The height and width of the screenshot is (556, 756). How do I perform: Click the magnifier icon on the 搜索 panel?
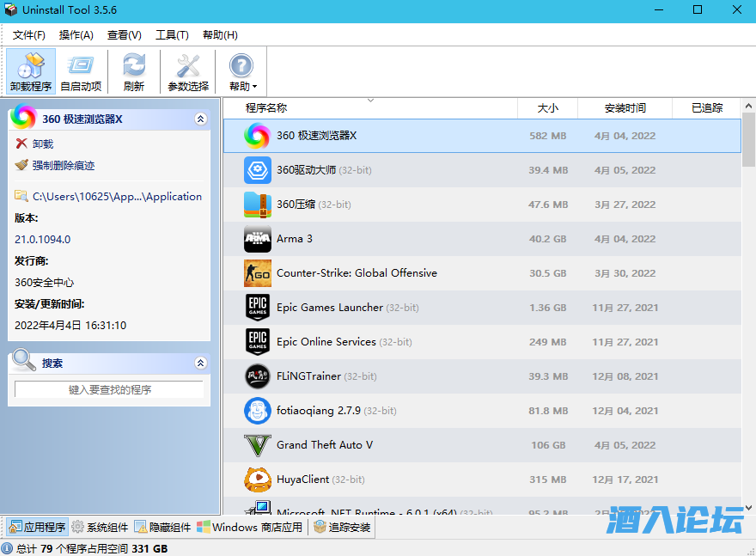23,361
